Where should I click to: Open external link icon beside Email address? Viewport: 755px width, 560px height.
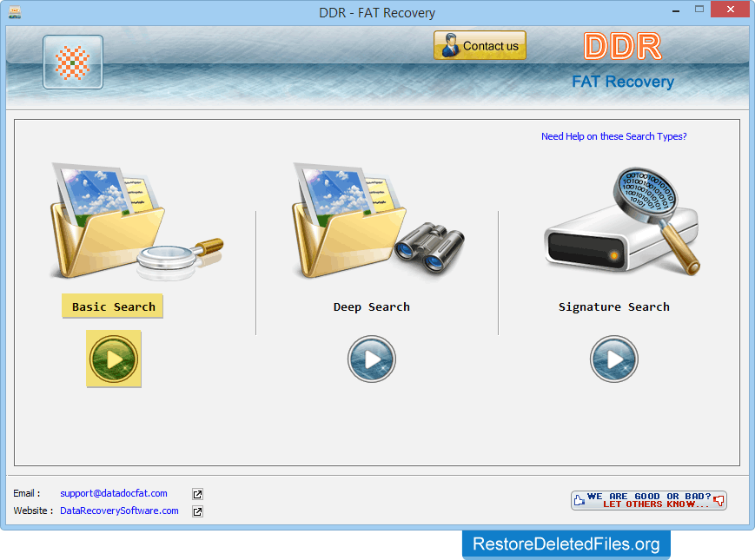point(197,494)
